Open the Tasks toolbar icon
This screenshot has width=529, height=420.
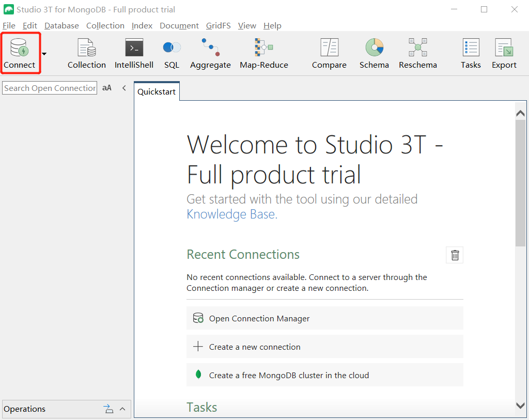click(x=471, y=53)
